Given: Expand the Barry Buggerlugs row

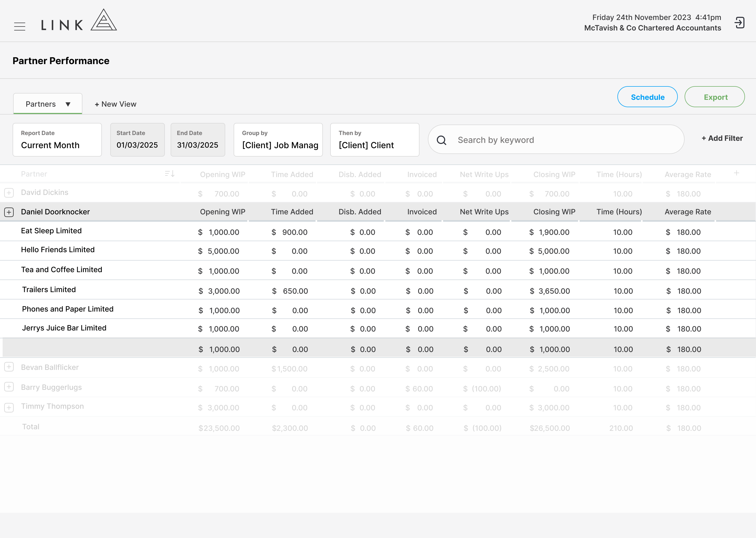Looking at the screenshot, I should 9,387.
